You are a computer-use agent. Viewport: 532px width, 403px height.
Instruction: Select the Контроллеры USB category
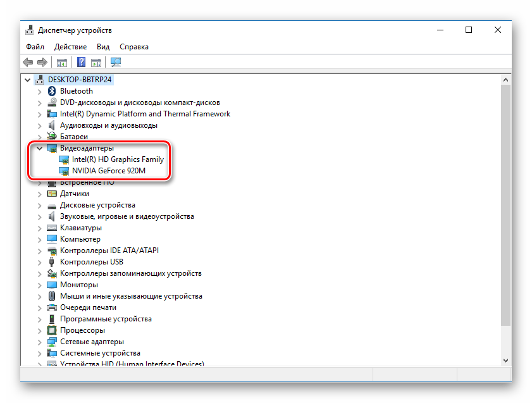[91, 262]
